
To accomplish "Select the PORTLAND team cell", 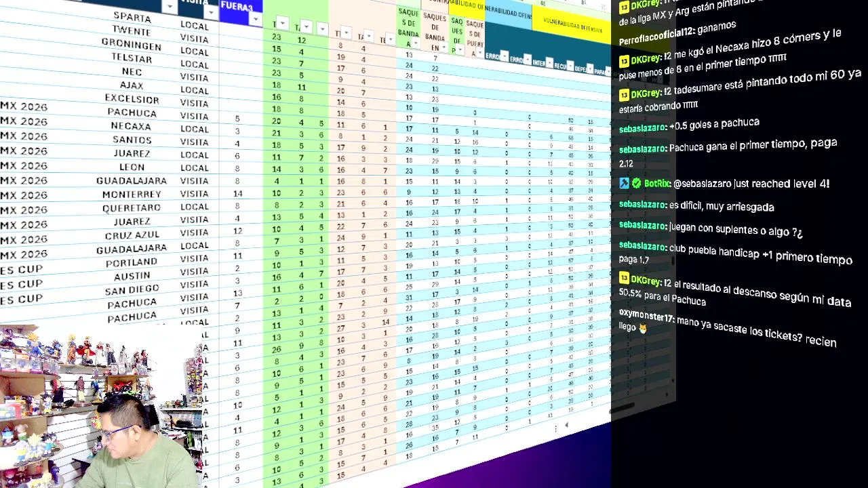I will point(132,262).
